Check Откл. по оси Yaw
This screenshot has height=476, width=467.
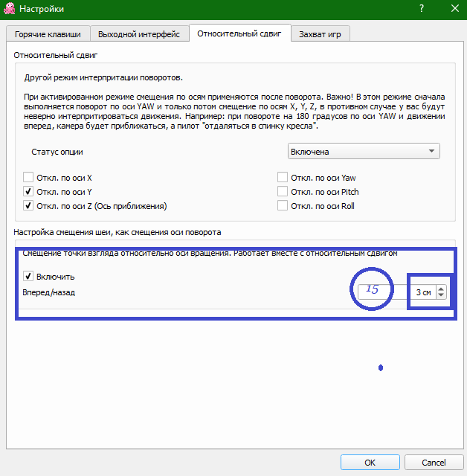(x=282, y=177)
